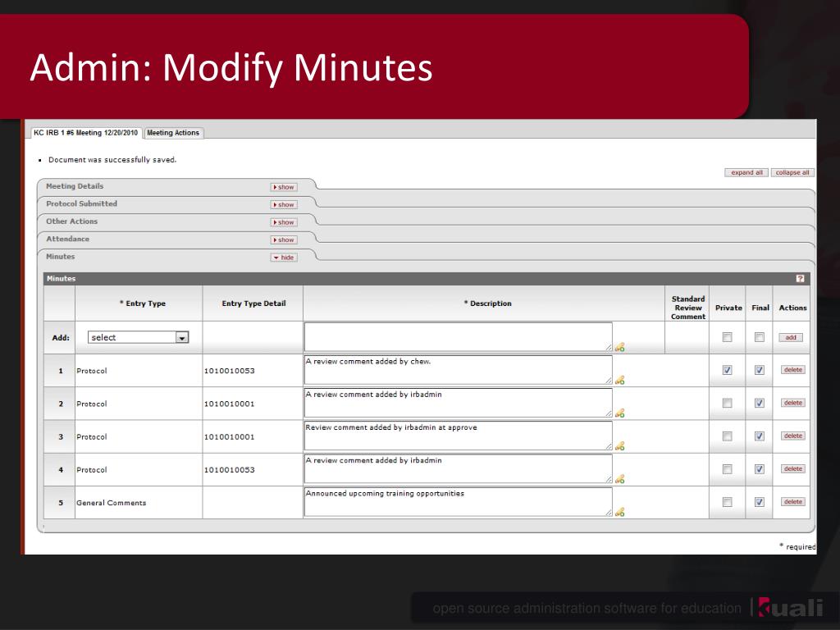Check Private for row 4 entry
This screenshot has height=630, width=840.
(x=727, y=469)
